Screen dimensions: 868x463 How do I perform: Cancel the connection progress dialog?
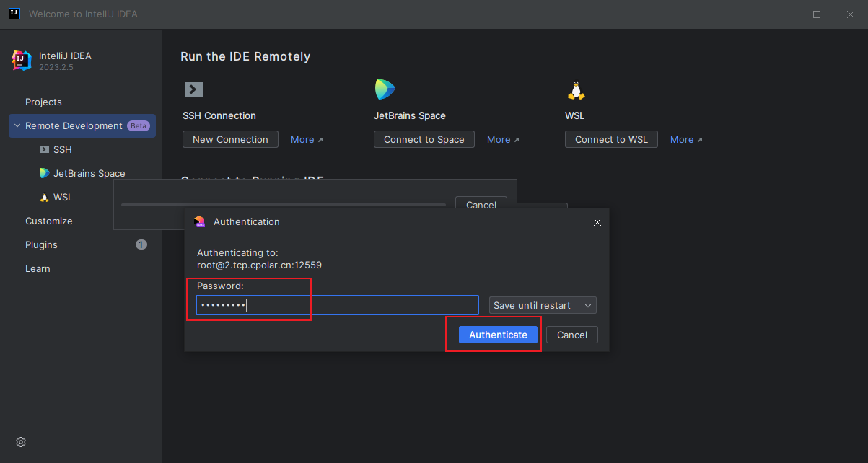(x=481, y=204)
